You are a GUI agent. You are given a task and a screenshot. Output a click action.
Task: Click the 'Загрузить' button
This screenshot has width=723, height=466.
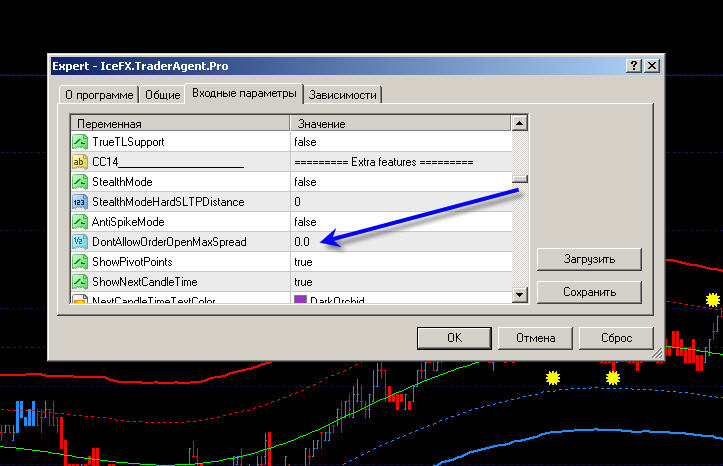(x=589, y=259)
